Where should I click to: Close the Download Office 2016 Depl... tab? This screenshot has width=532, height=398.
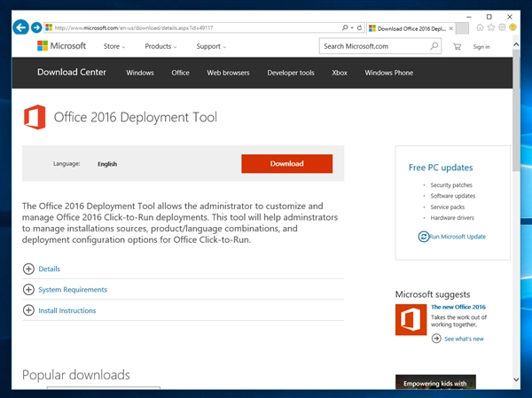(x=451, y=28)
